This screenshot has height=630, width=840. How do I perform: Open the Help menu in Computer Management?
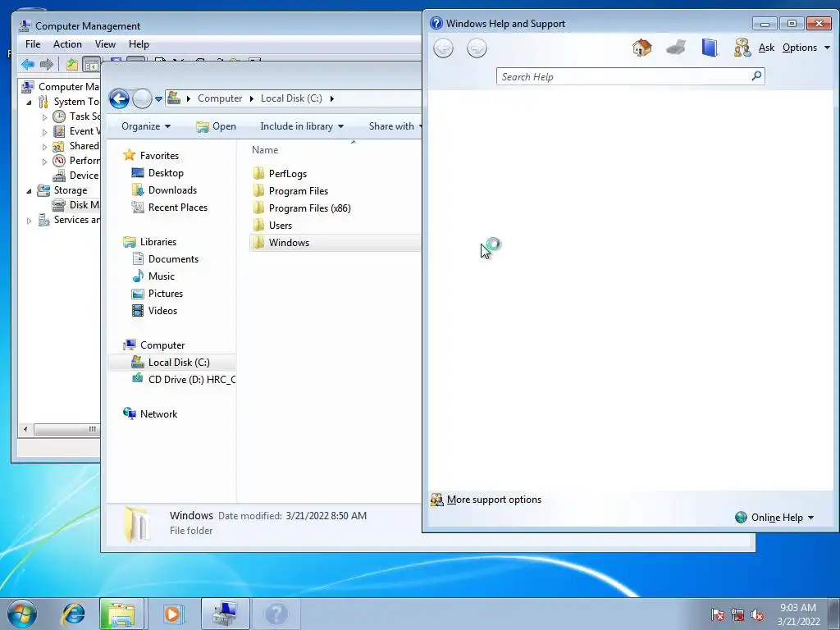(x=139, y=44)
